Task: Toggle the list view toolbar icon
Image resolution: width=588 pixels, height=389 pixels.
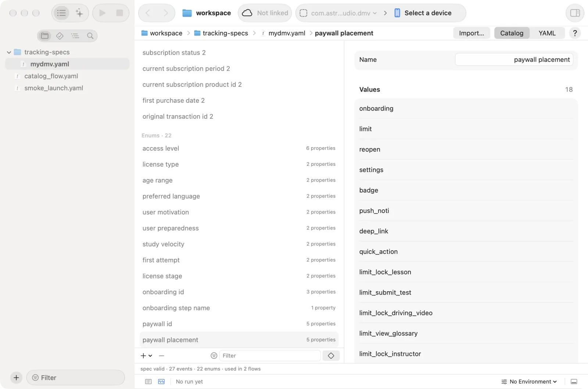Action: pyautogui.click(x=61, y=13)
